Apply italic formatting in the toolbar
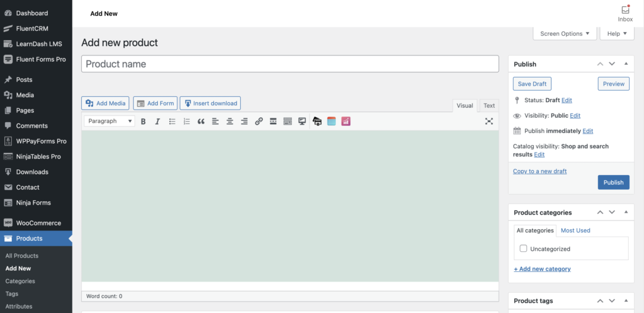 coord(157,121)
